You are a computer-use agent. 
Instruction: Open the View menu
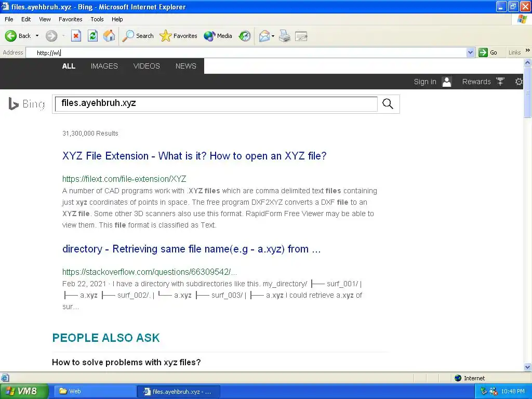(x=45, y=19)
